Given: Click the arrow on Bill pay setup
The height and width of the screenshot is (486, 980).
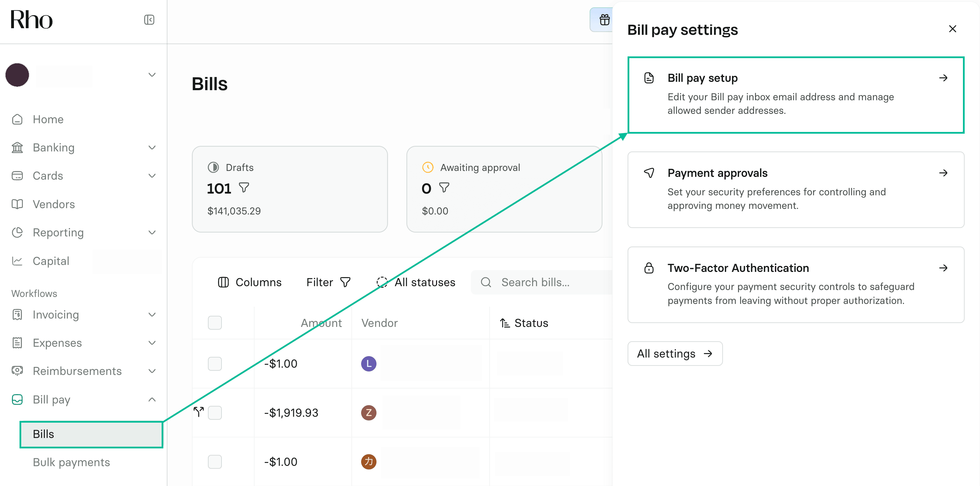Looking at the screenshot, I should 943,78.
